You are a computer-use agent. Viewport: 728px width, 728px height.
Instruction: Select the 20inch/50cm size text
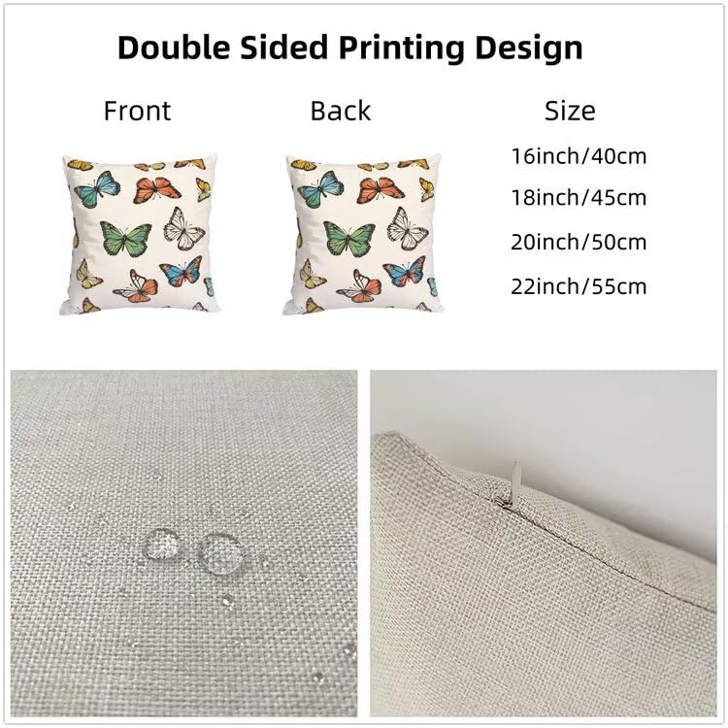pyautogui.click(x=579, y=242)
